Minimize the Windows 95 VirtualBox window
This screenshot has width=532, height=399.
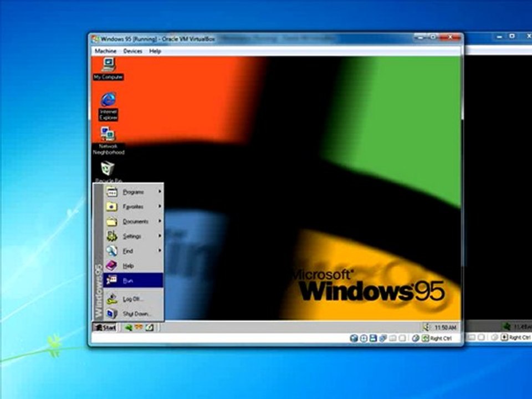point(421,37)
